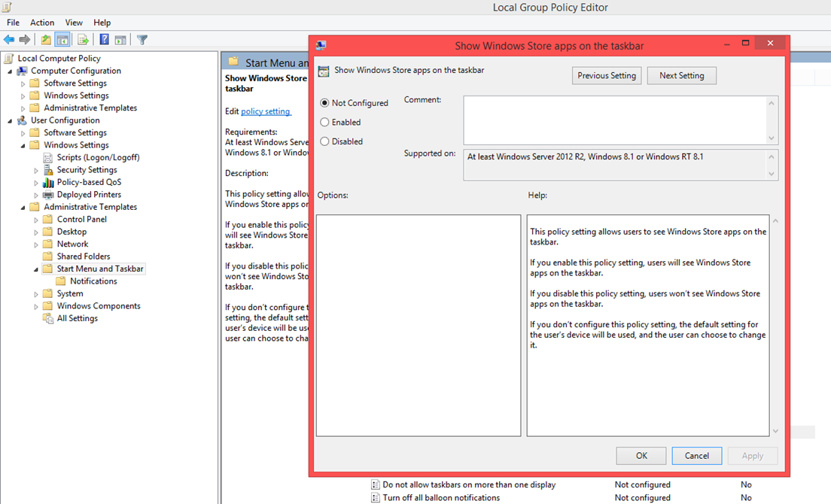The height and width of the screenshot is (504, 831).
Task: Click the Forward arrow in toolbar
Action: [x=24, y=40]
